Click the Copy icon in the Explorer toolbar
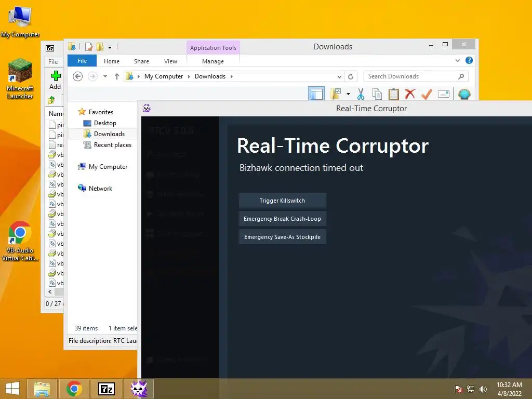Viewport: 532px width, 399px height. (x=377, y=94)
